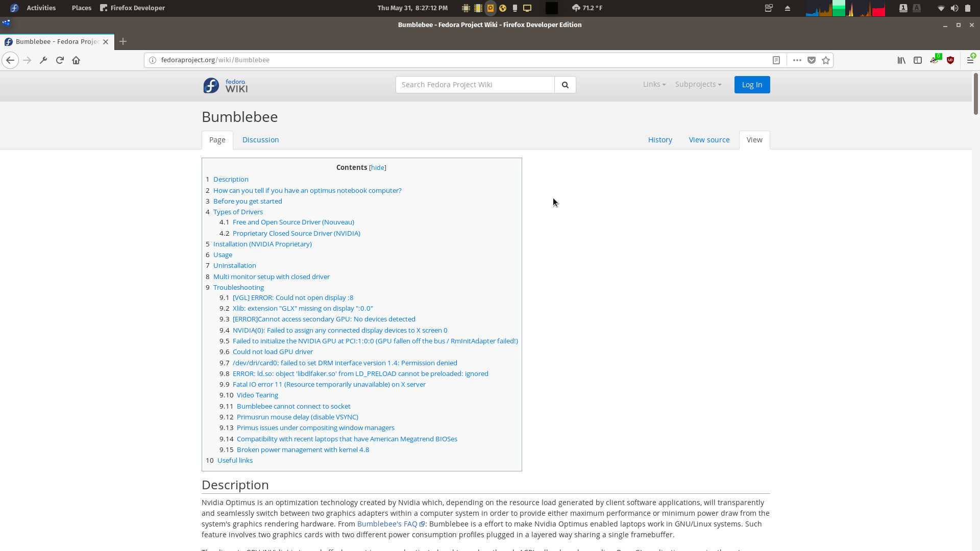Close the Bumblebee browser tab

[x=106, y=42]
